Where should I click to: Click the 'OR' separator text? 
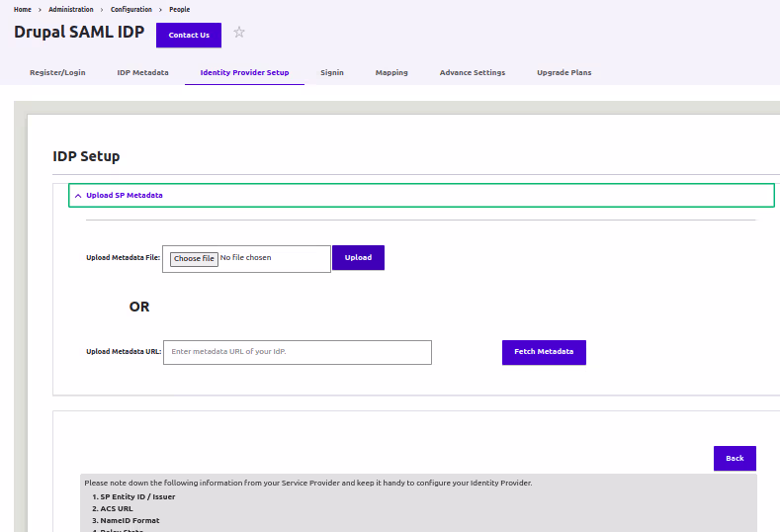click(x=139, y=307)
